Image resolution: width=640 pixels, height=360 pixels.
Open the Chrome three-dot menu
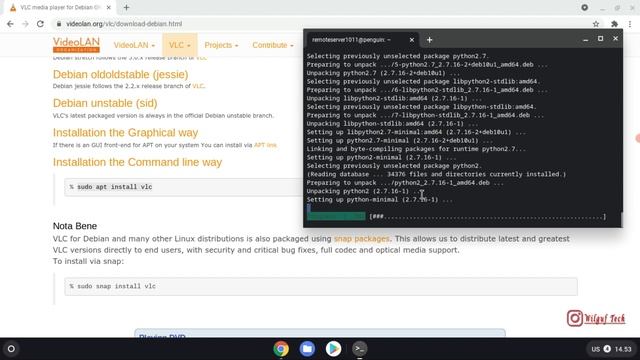(x=630, y=24)
